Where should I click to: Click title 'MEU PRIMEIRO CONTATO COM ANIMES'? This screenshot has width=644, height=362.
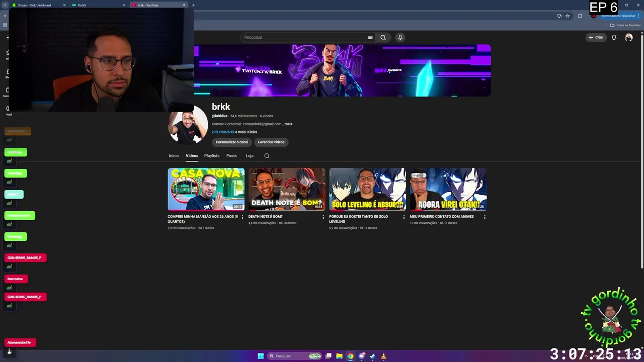pos(442,217)
